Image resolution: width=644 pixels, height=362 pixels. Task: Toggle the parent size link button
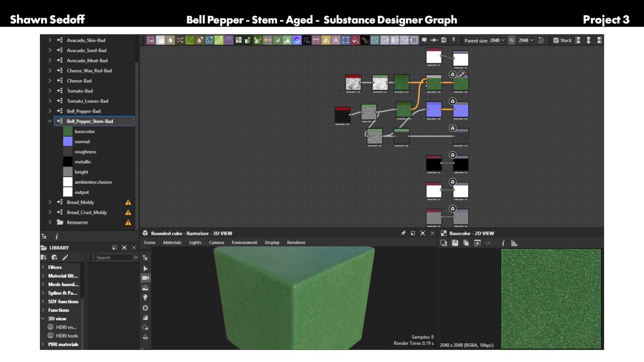tap(512, 40)
